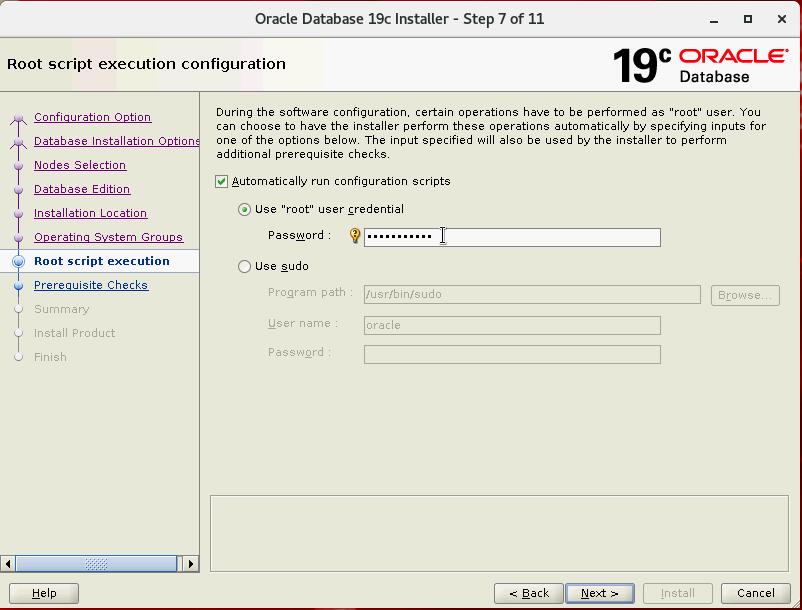Go to Configuration Option step
802x610 pixels.
[x=92, y=118]
